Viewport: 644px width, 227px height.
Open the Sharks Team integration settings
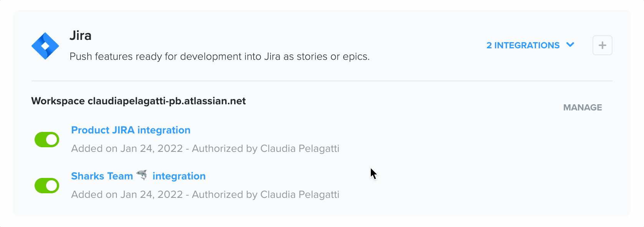tap(138, 176)
